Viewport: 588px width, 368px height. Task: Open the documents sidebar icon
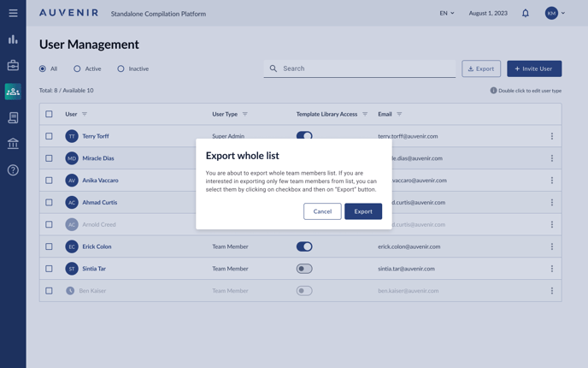(13, 118)
